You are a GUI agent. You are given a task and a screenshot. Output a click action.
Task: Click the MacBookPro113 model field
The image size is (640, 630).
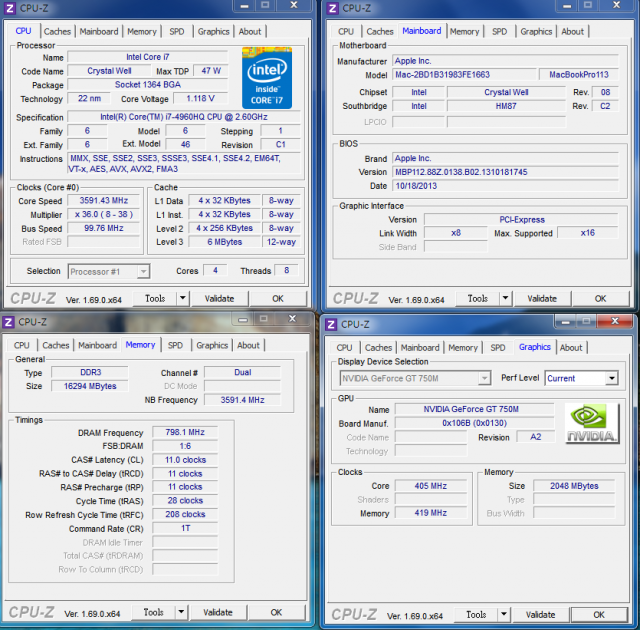[x=579, y=75]
